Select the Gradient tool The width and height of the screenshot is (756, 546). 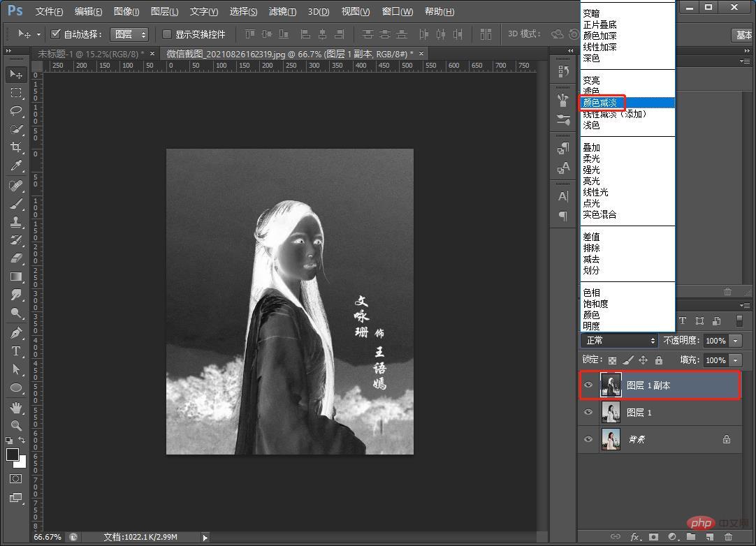[16, 276]
